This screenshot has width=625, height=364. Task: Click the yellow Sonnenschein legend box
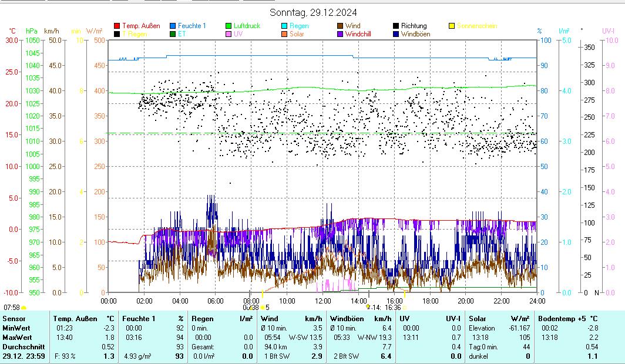tap(452, 26)
